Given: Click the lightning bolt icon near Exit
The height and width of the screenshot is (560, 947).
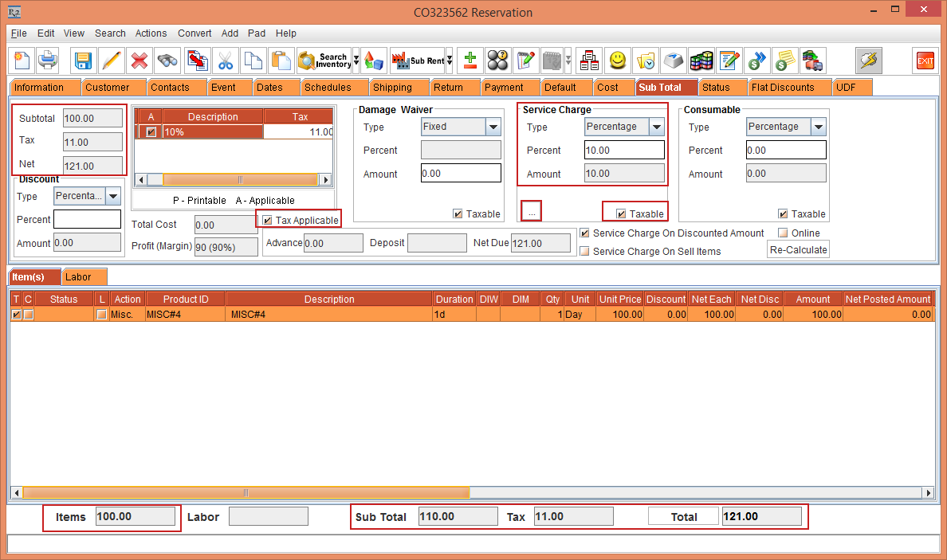Looking at the screenshot, I should tap(868, 61).
